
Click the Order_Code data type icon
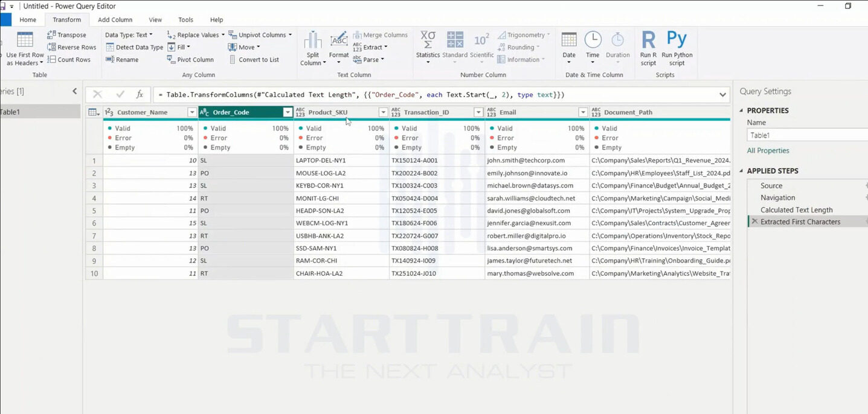pos(204,112)
